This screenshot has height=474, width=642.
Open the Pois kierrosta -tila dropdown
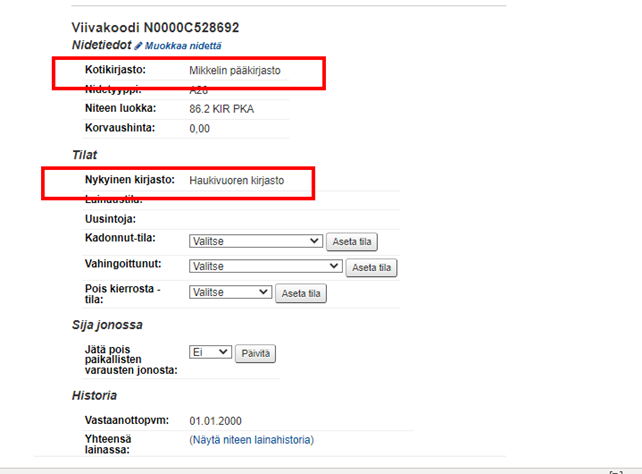click(x=231, y=292)
